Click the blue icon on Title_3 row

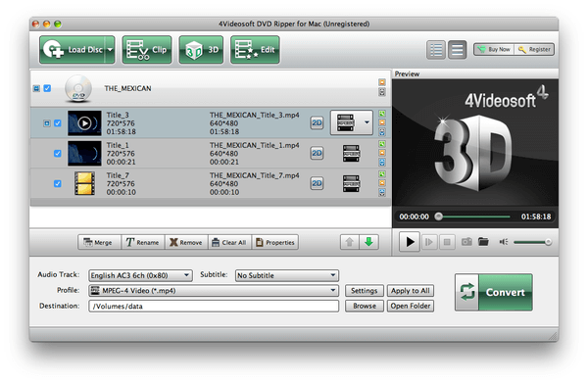[382, 131]
